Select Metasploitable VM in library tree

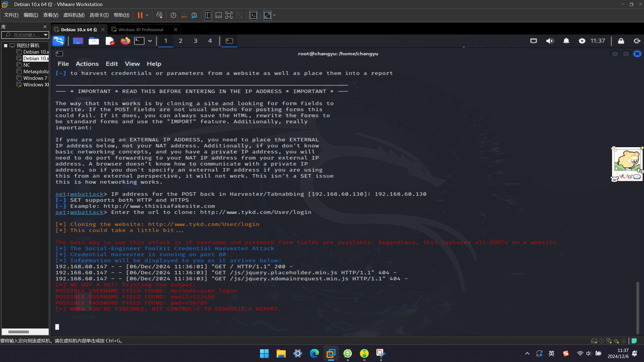[x=36, y=71]
